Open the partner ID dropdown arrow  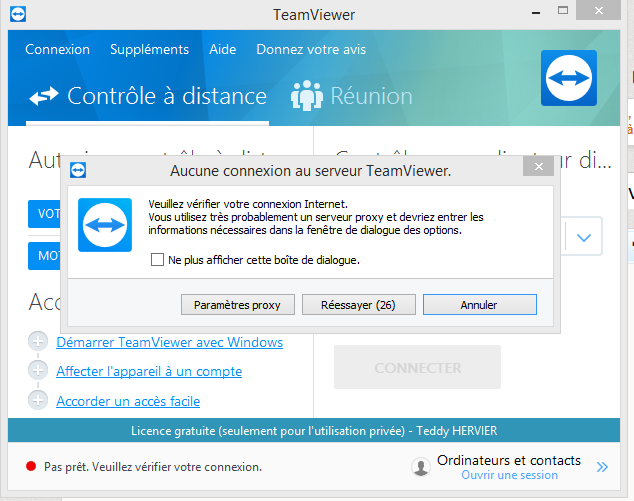[583, 237]
